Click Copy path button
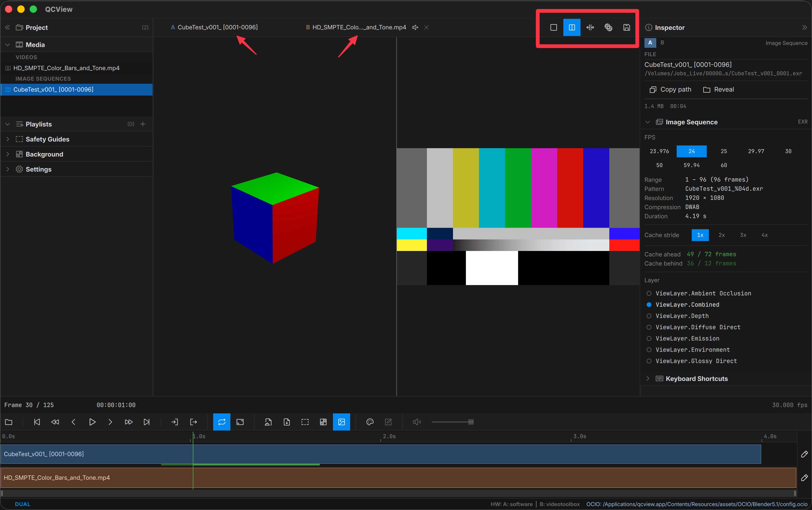Screen dimensions: 812x510 point(670,89)
